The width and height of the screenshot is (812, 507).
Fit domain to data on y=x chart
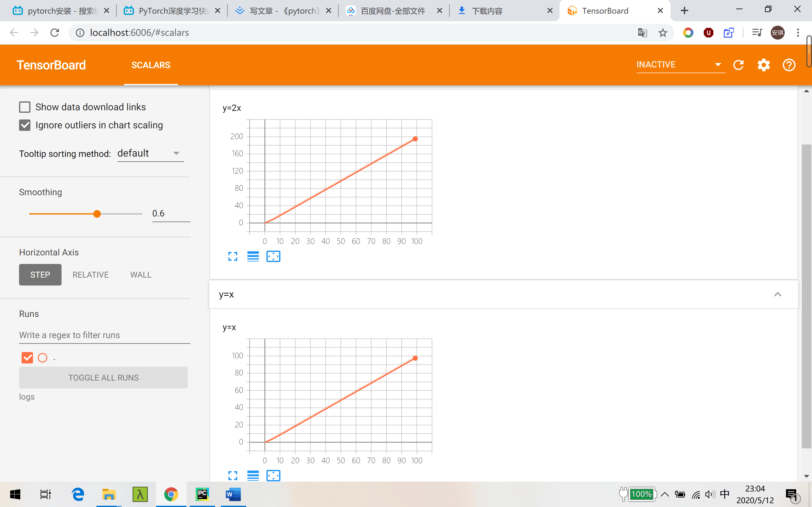click(273, 476)
